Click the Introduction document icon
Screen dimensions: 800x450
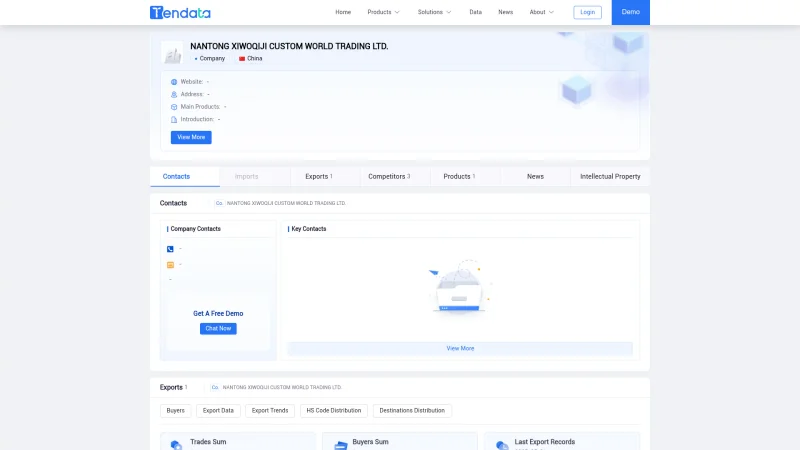[174, 119]
